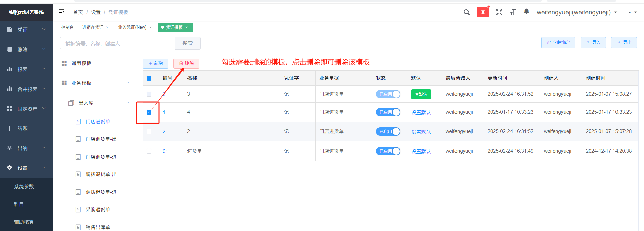
Task: Click the 固定资产 grid icon
Action: [10, 109]
